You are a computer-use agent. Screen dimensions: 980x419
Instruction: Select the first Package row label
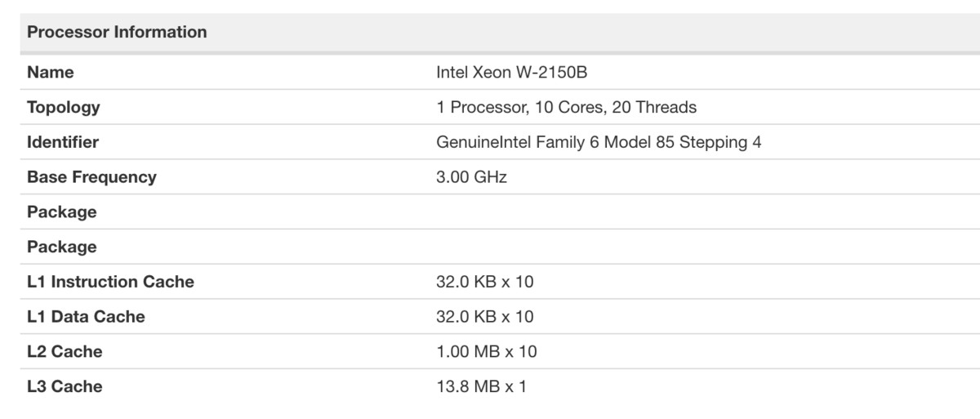(62, 212)
